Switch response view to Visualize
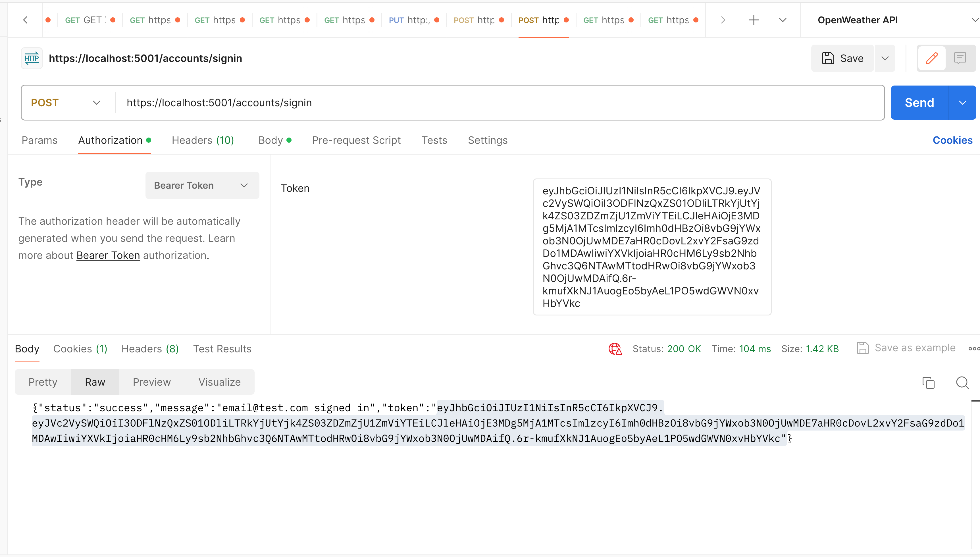The width and height of the screenshot is (980, 557). (219, 382)
